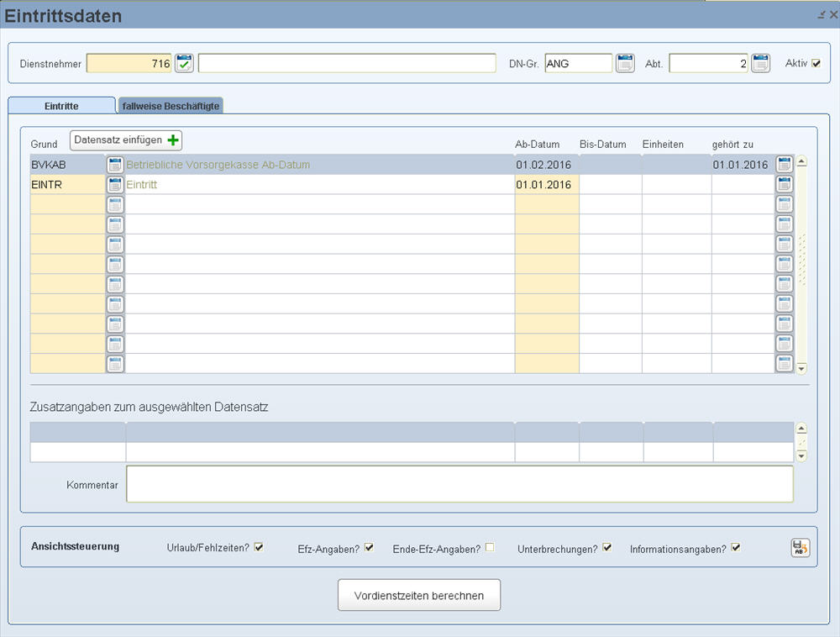Image resolution: width=840 pixels, height=637 pixels.
Task: Open the Dienstnehmer lookup icon with green check
Action: tap(184, 63)
